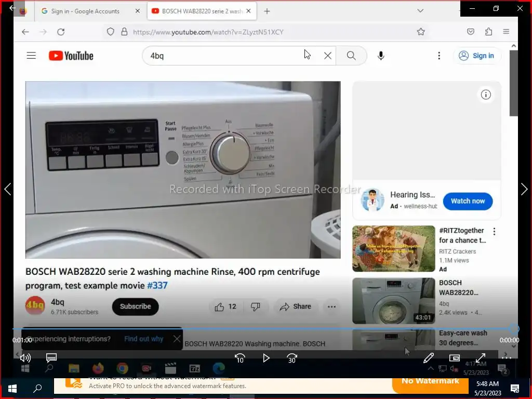Screen dimensions: 532x399
Task: Click the File Explorer folder in recorded taskbar
Action: click(x=74, y=368)
